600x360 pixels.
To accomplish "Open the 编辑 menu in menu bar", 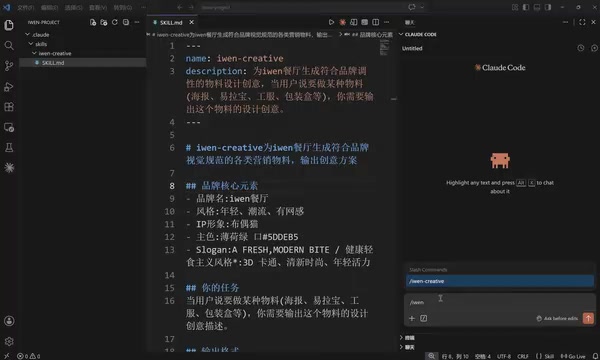I will (x=49, y=7).
